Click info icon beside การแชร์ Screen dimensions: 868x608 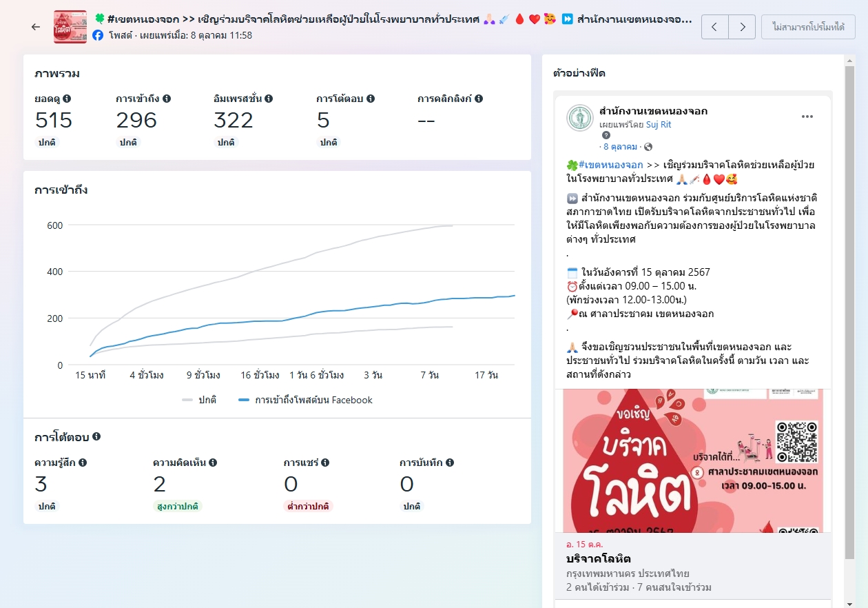[x=325, y=463]
